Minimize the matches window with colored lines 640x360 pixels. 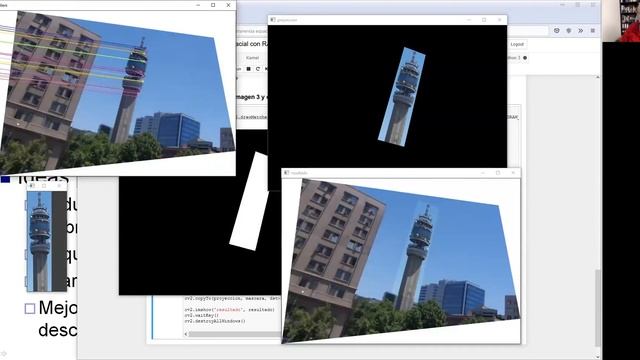coord(198,5)
